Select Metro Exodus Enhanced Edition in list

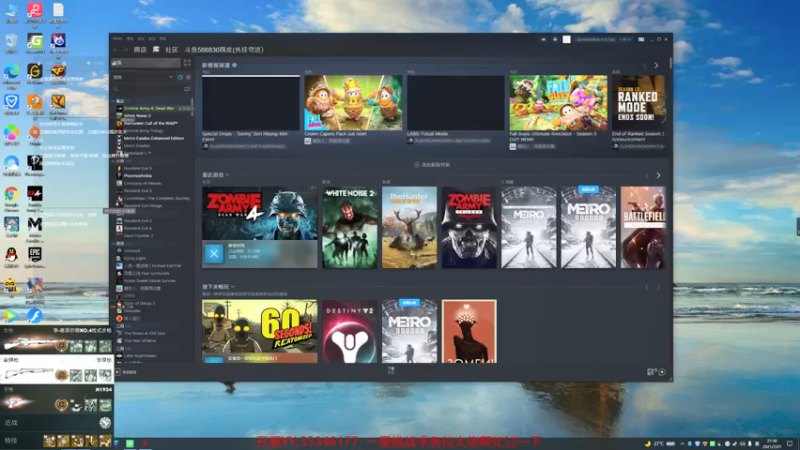(x=154, y=138)
